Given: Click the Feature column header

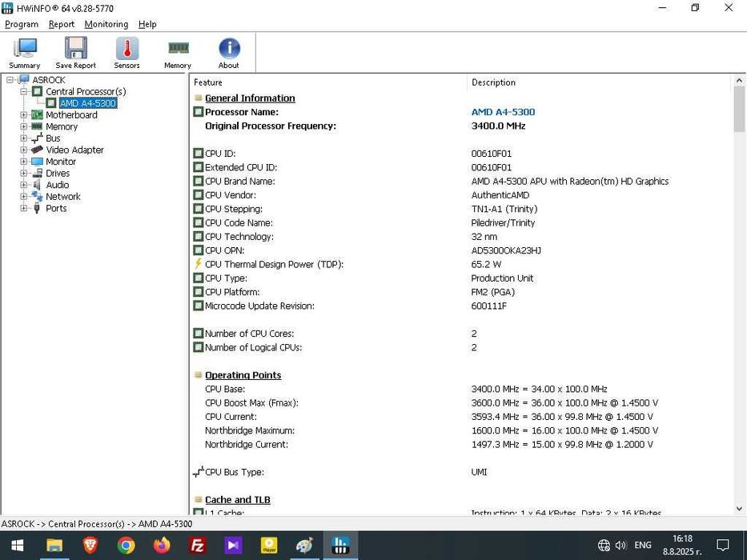Looking at the screenshot, I should (x=208, y=82).
